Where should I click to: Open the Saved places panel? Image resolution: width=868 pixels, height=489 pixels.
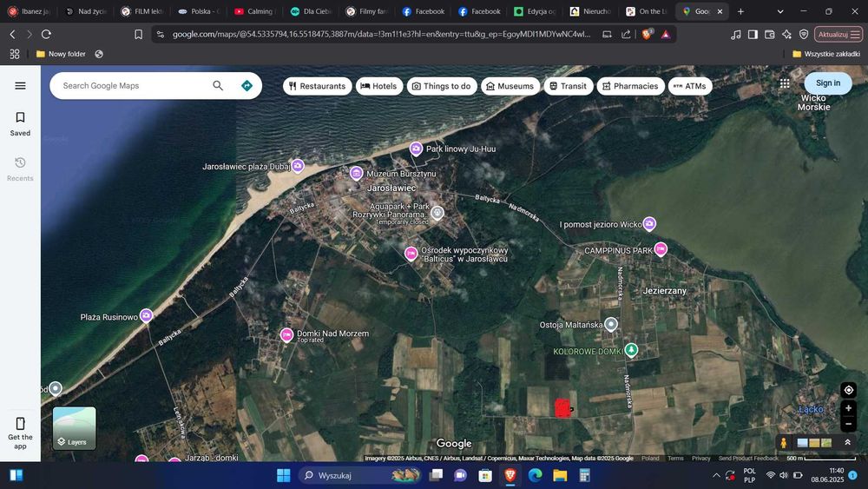(20, 123)
